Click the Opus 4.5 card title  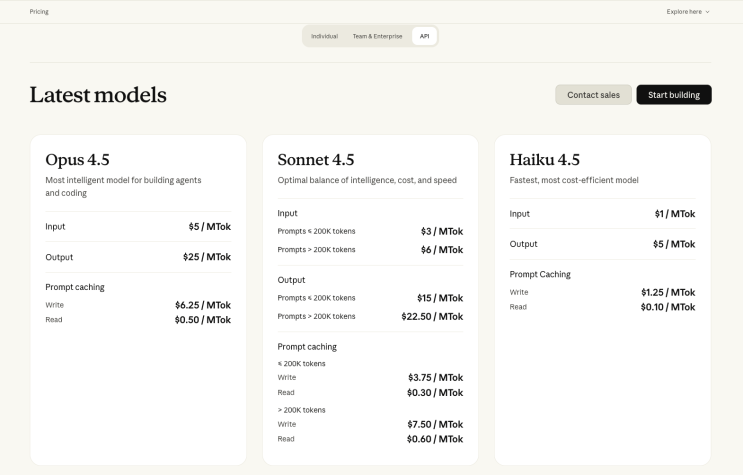(77, 160)
